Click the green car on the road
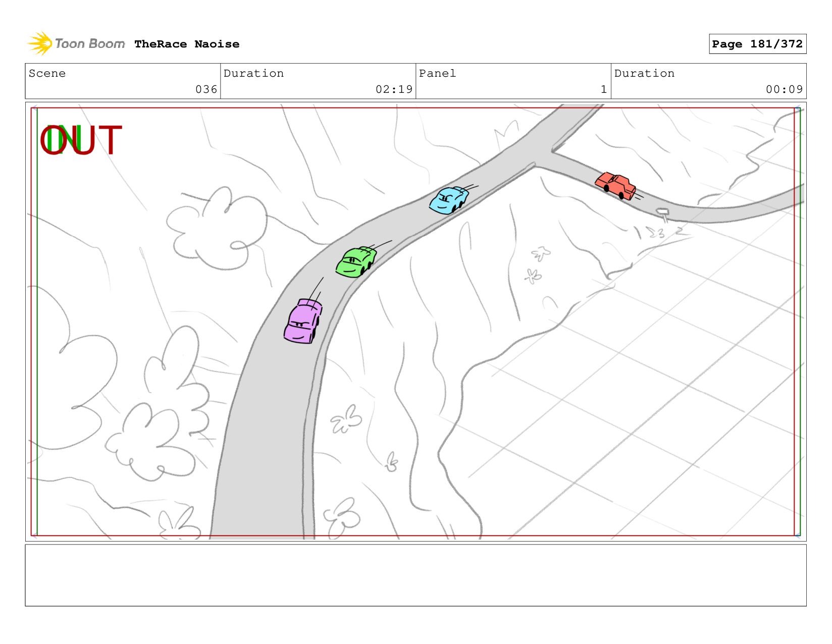Viewport: 832px width, 644px height. tap(356, 261)
